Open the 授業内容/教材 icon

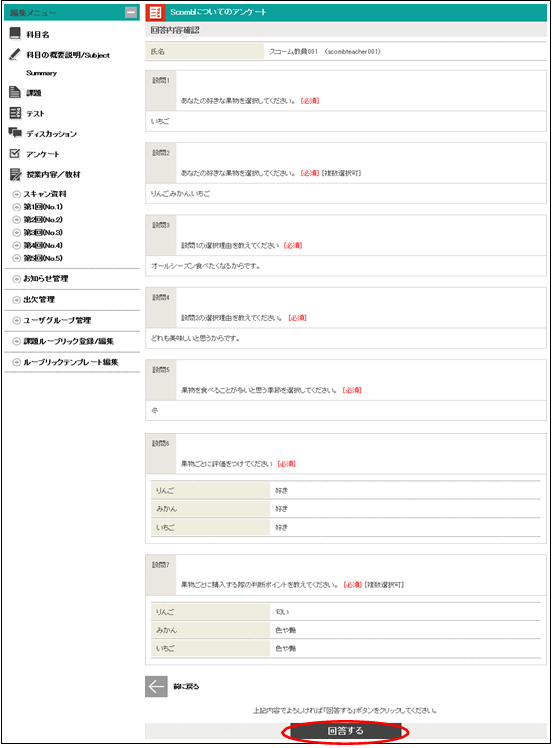click(16, 175)
